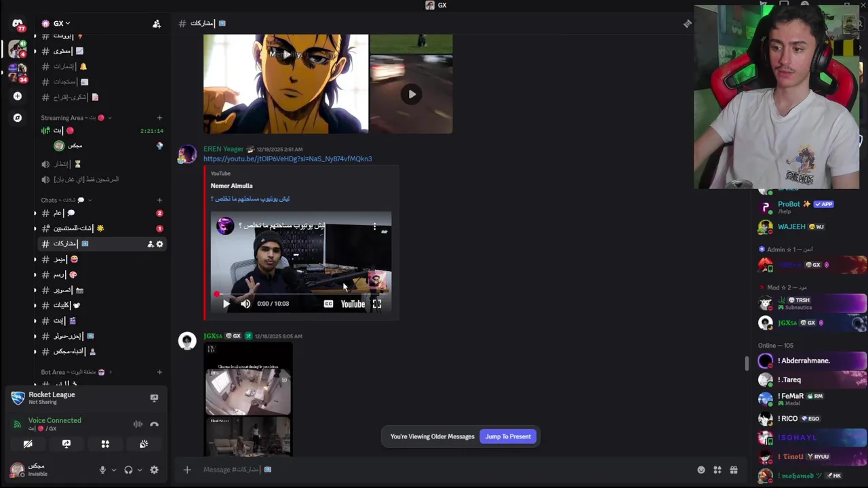
Task: Open microphone input options arrow
Action: click(113, 470)
